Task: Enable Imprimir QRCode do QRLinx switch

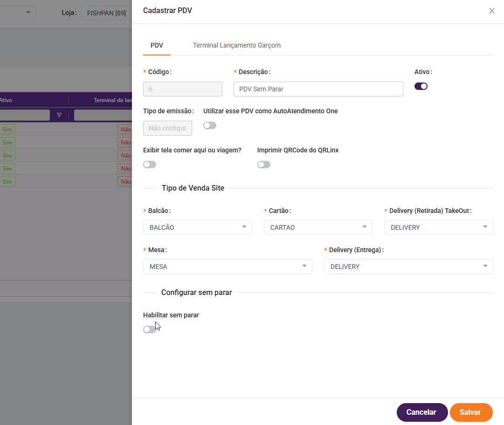Action: (x=264, y=165)
